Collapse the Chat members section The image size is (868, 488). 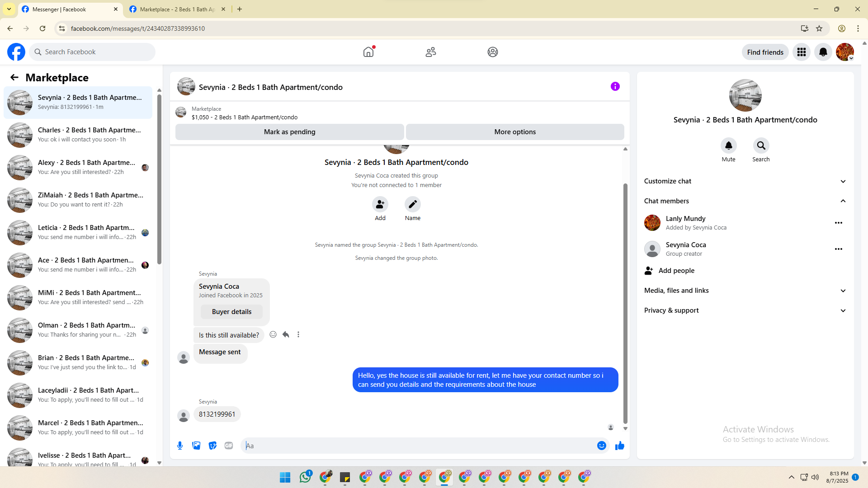click(745, 201)
